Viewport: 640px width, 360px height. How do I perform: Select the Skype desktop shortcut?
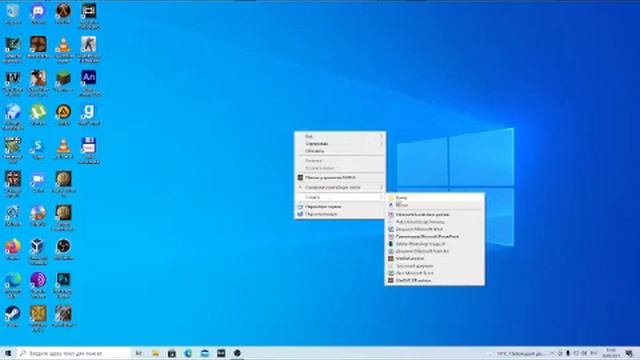[38, 148]
